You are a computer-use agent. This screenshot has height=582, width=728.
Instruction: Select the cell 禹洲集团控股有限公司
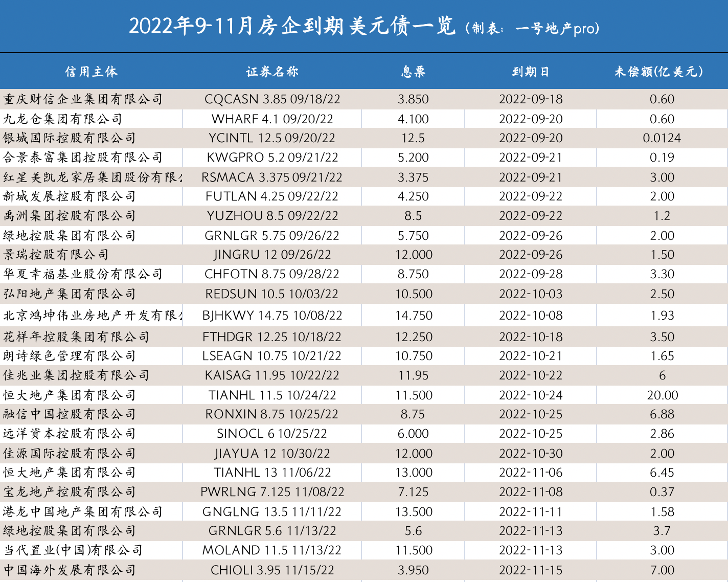point(70,216)
